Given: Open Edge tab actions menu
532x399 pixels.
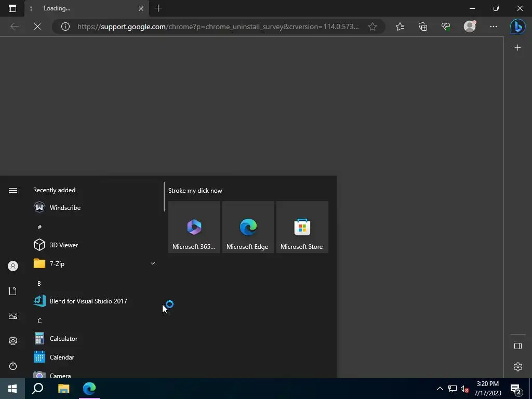Looking at the screenshot, I should tap(12, 8).
